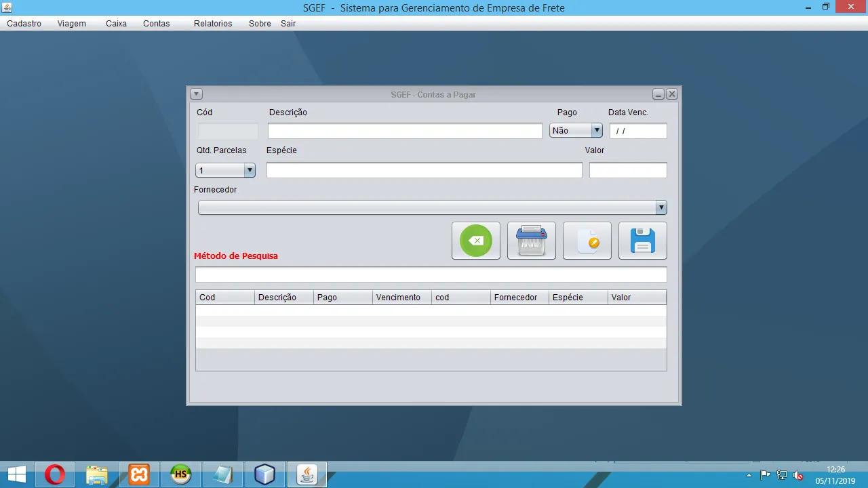This screenshot has height=488, width=868.
Task: Open the Windows Start menu
Action: pyautogui.click(x=17, y=474)
